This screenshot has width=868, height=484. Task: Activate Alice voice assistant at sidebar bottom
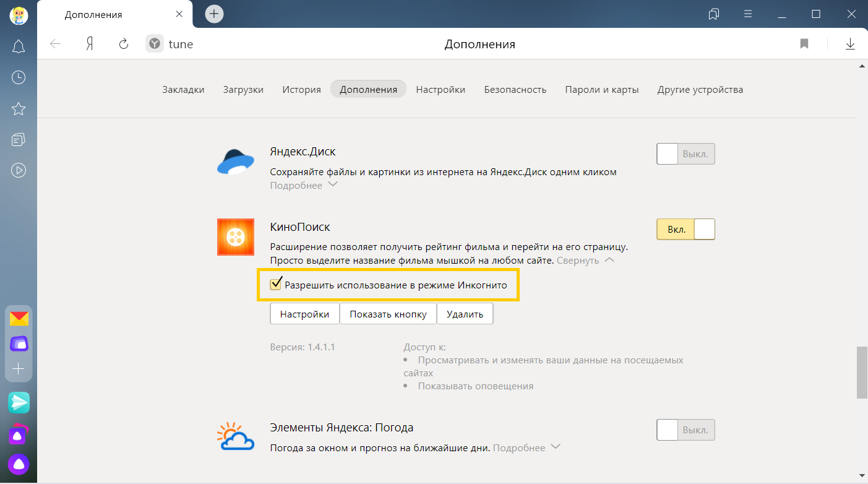pyautogui.click(x=19, y=464)
